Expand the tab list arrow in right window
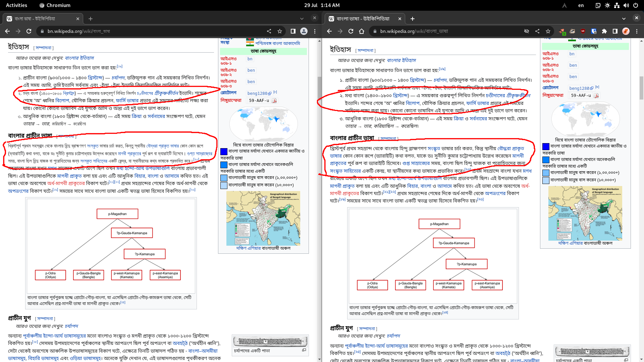 624,18
